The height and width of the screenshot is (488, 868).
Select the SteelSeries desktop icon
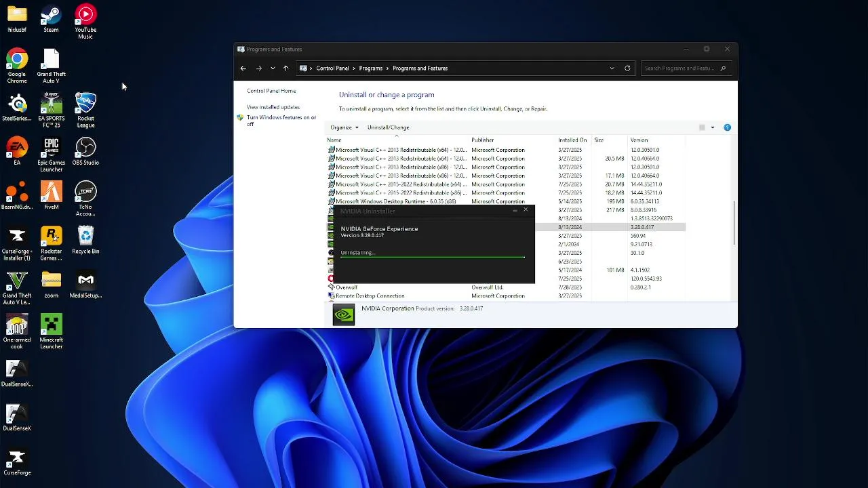pyautogui.click(x=17, y=108)
